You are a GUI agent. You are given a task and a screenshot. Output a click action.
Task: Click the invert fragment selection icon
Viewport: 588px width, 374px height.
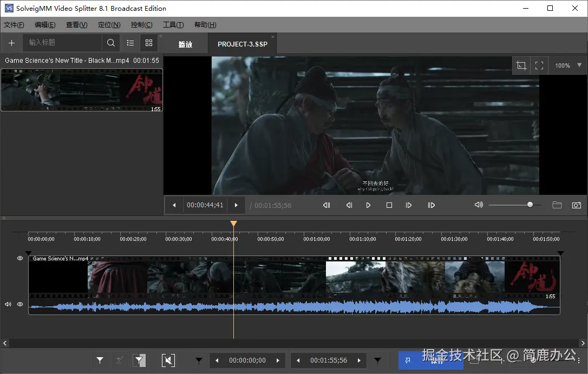tap(140, 360)
